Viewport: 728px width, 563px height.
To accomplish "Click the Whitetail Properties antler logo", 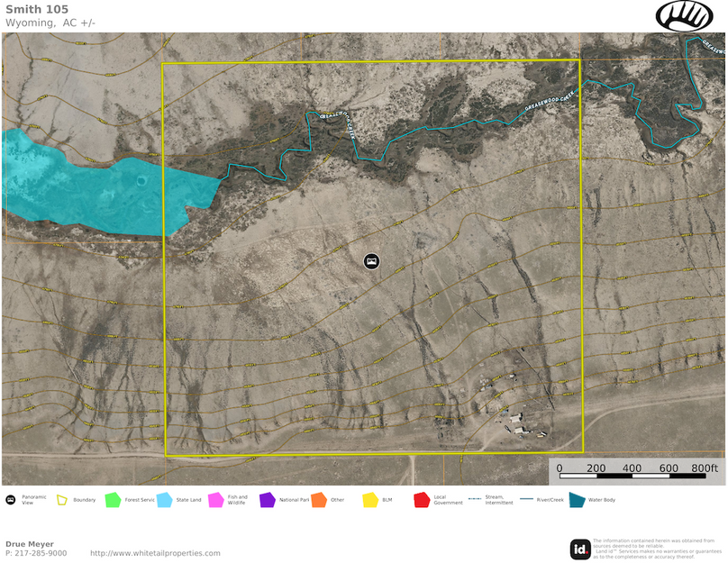I will (684, 15).
